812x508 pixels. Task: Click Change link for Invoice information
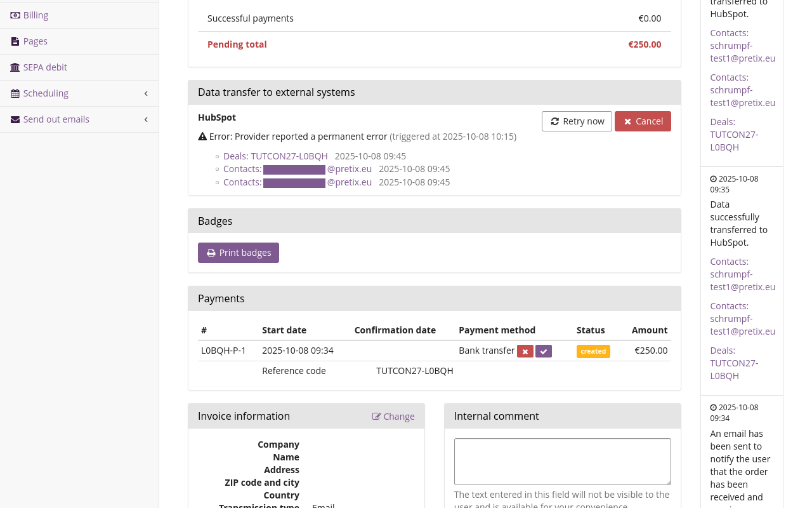point(393,417)
